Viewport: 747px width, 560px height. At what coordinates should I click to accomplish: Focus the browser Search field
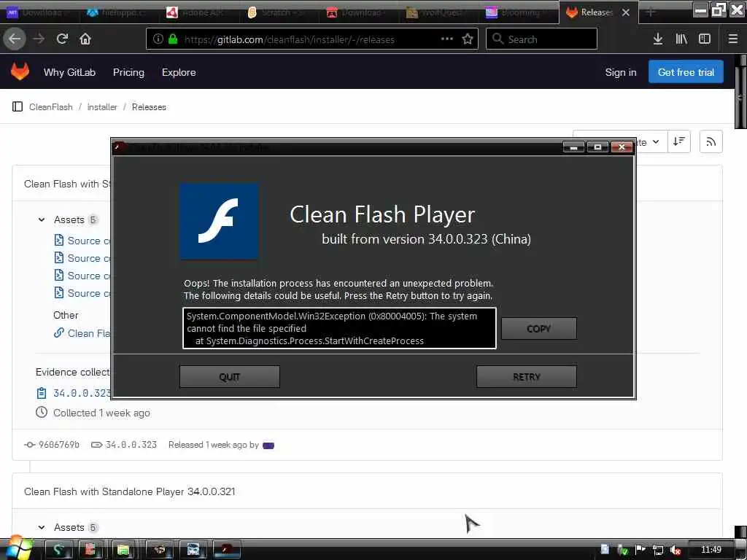click(541, 39)
